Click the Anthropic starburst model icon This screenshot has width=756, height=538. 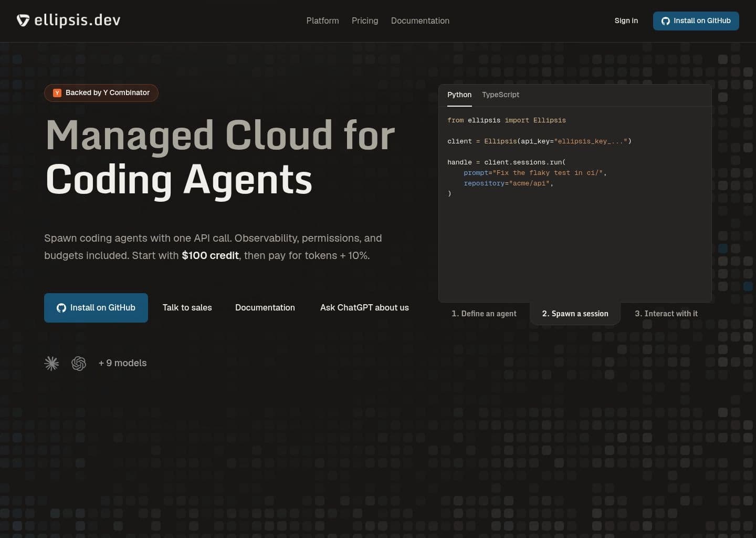tap(51, 363)
